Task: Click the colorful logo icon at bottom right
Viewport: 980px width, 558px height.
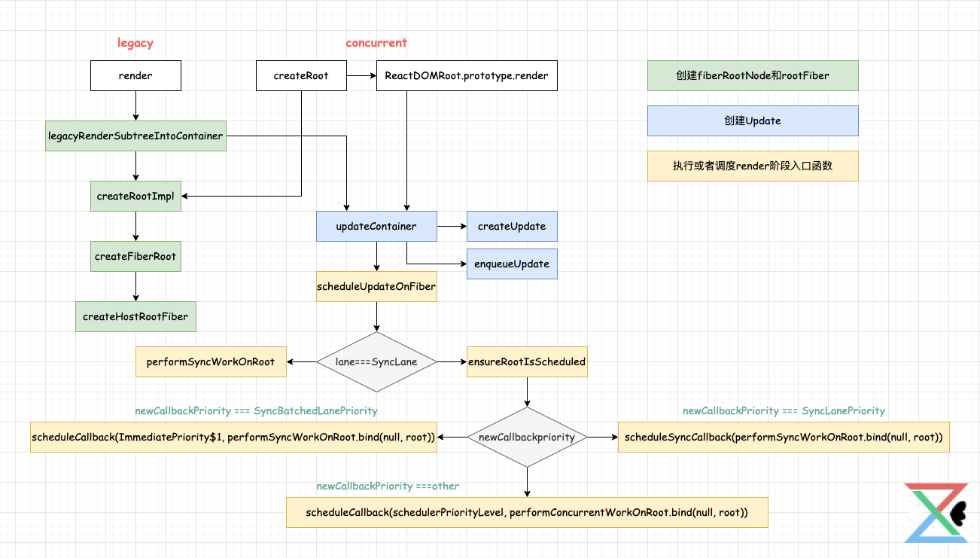Action: (936, 513)
